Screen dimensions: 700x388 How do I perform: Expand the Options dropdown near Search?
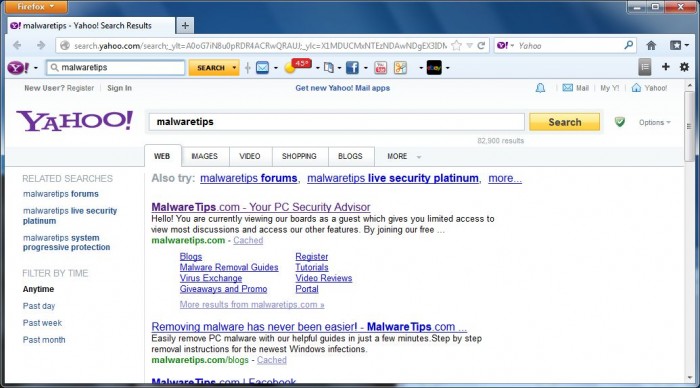coord(654,122)
